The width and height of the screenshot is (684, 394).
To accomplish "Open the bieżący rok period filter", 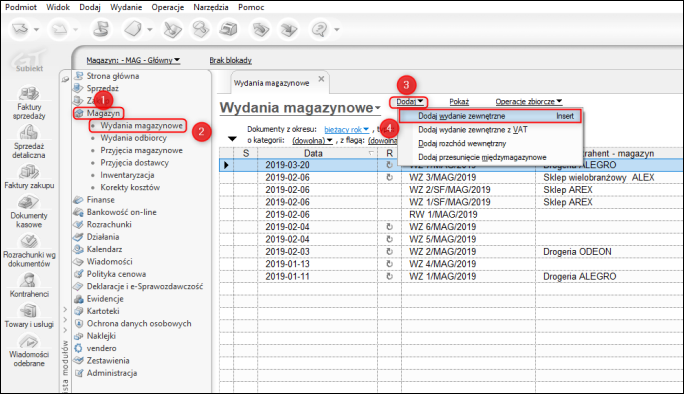I will coord(346,130).
